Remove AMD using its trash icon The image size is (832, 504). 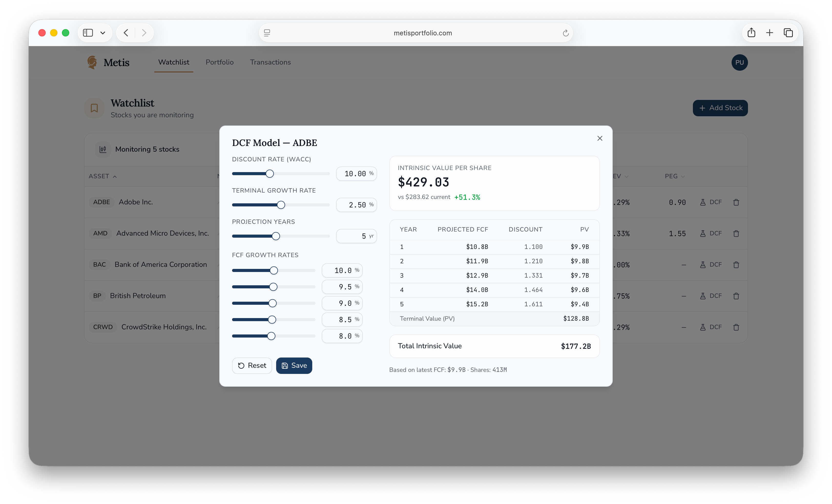(736, 233)
